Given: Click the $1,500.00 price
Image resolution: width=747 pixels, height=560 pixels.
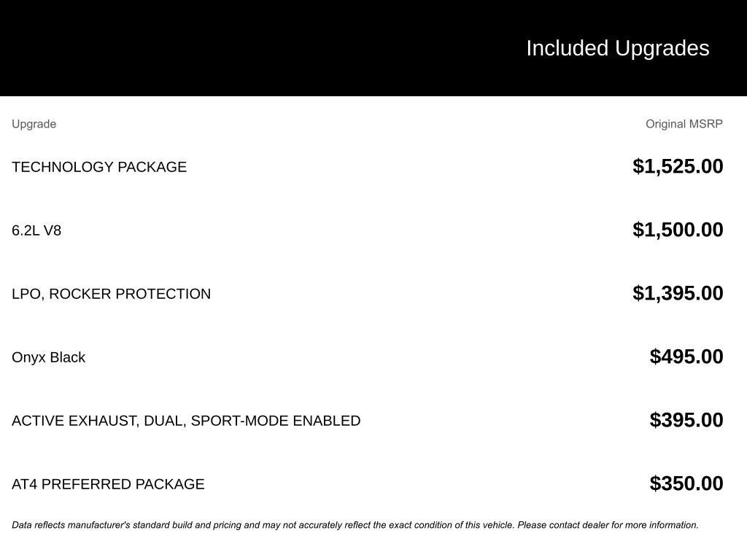Looking at the screenshot, I should tap(678, 230).
